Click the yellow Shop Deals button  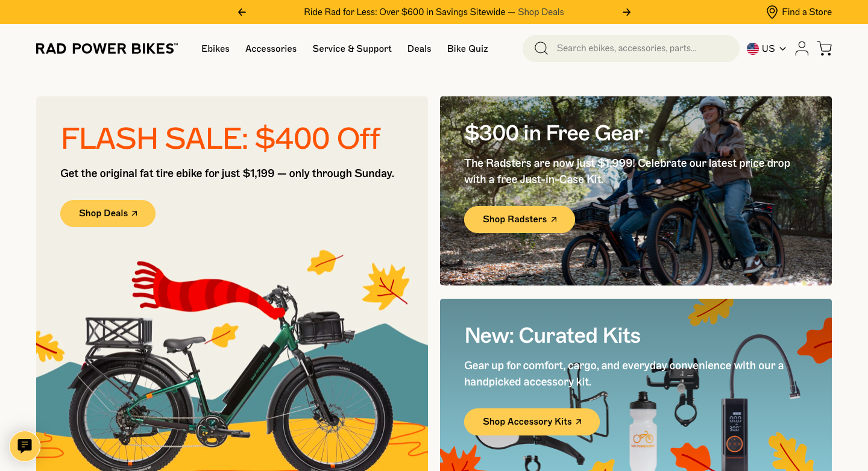coord(108,213)
